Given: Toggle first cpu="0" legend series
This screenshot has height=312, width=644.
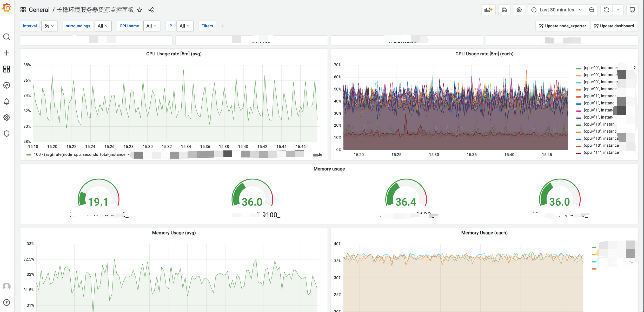Looking at the screenshot, I should [x=600, y=68].
